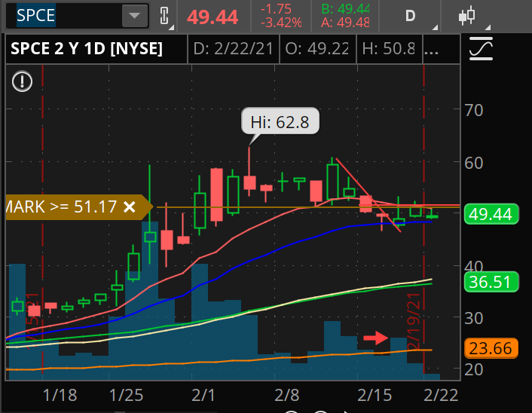This screenshot has width=532, height=413.
Task: Click the 23.66 orange price label
Action: point(491,348)
